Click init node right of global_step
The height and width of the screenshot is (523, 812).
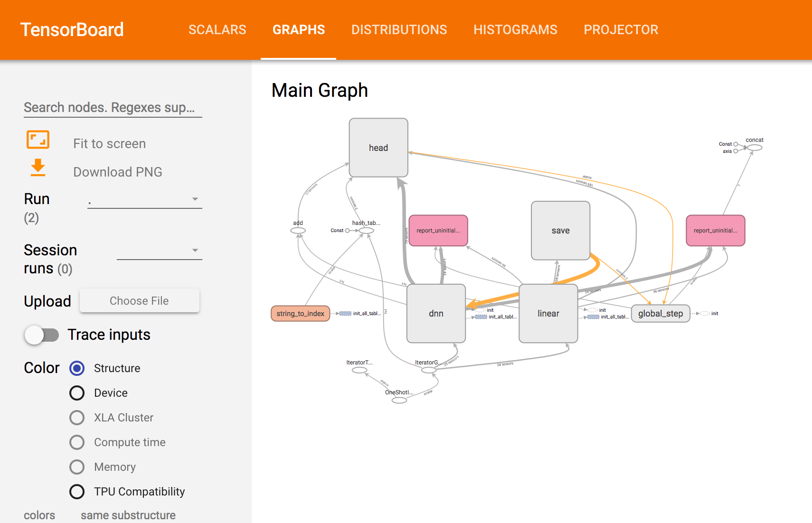(705, 313)
